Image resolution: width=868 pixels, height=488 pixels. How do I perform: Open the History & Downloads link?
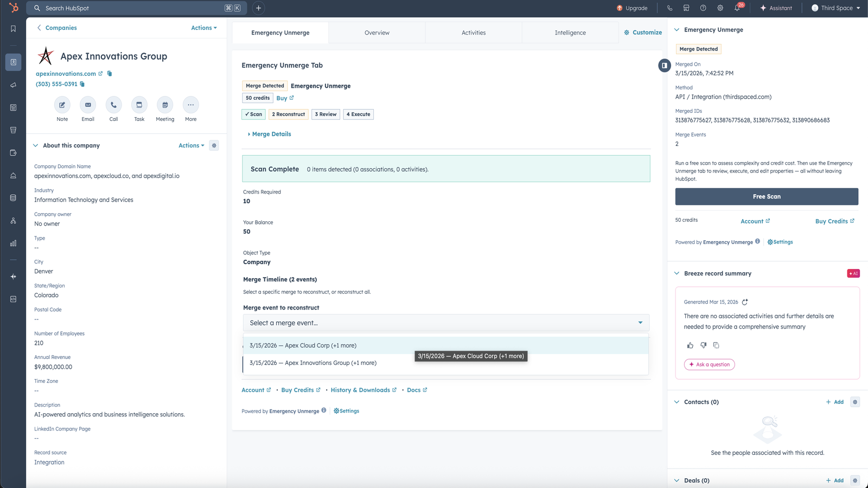360,390
